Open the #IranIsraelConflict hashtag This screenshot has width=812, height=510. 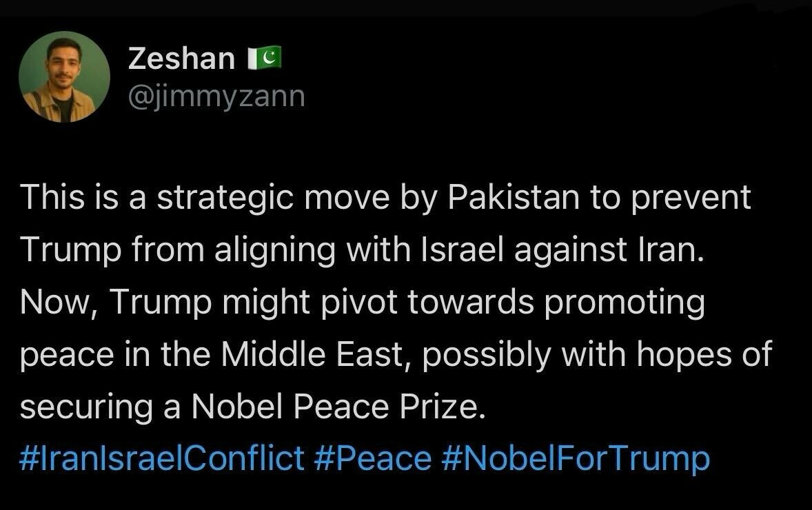pos(161,458)
